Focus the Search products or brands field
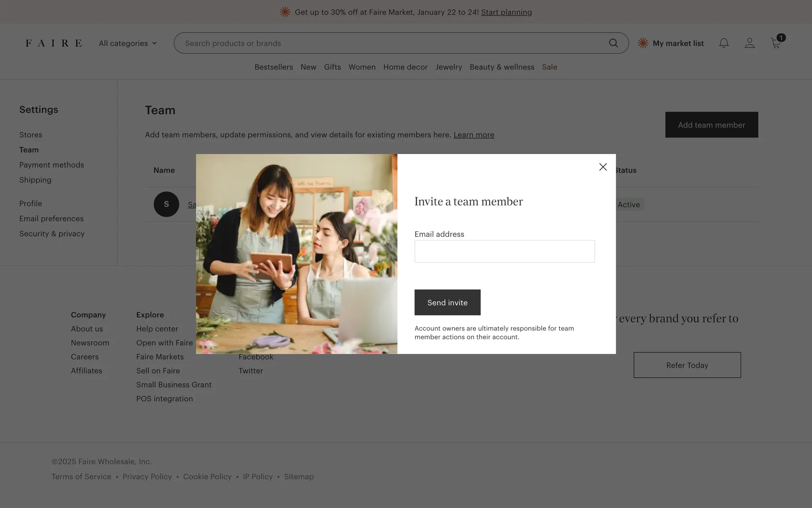Image resolution: width=812 pixels, height=508 pixels. tap(389, 43)
